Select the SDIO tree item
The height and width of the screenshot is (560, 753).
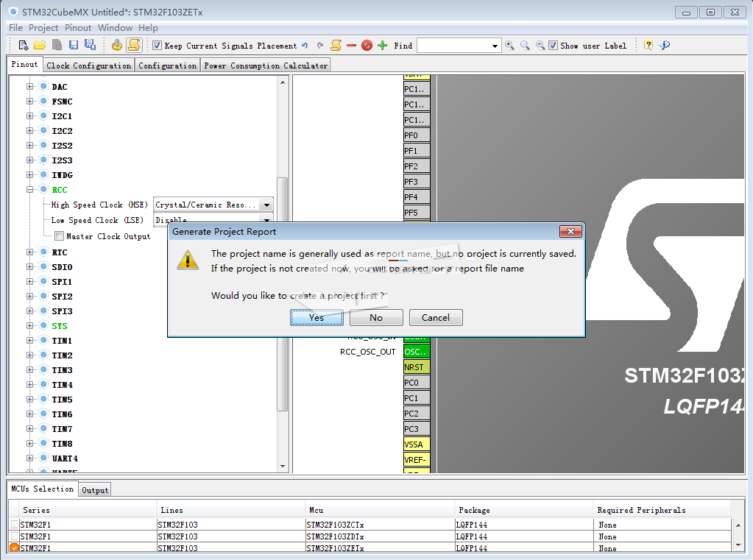click(x=62, y=267)
